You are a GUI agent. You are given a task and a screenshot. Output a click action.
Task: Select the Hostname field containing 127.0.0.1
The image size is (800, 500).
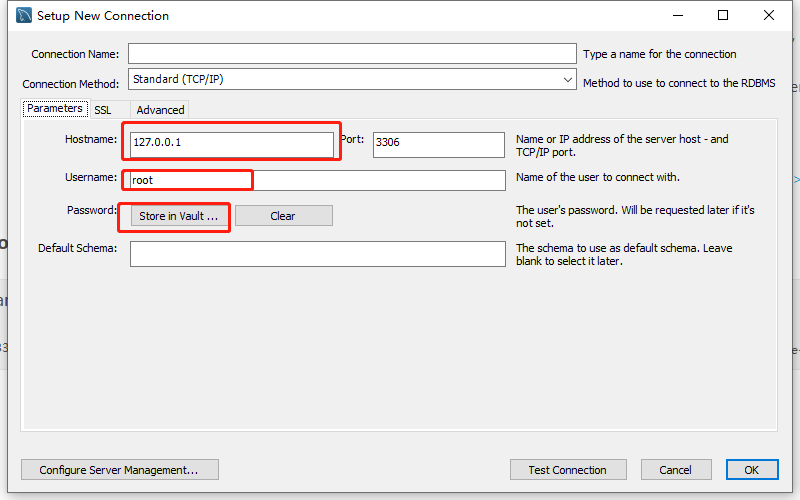coord(232,144)
